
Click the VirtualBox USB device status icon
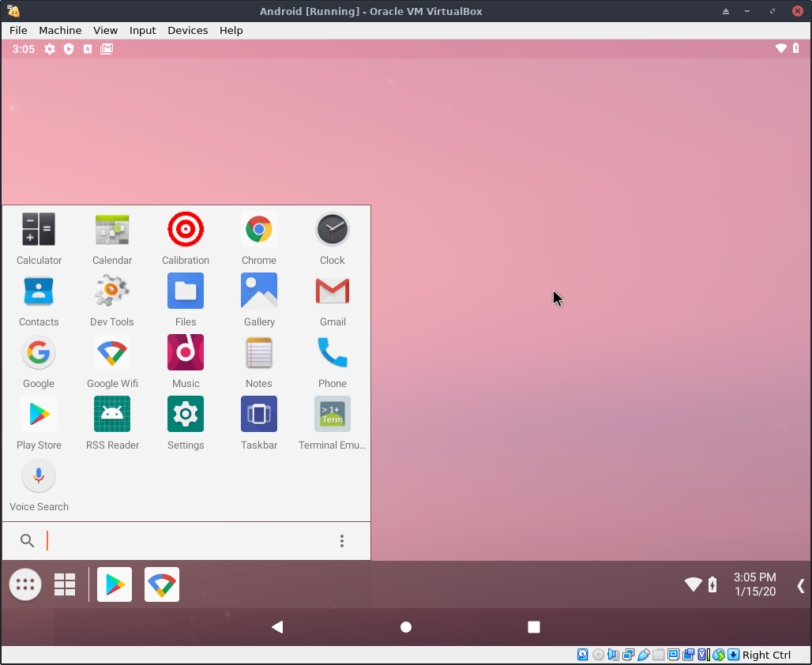644,655
